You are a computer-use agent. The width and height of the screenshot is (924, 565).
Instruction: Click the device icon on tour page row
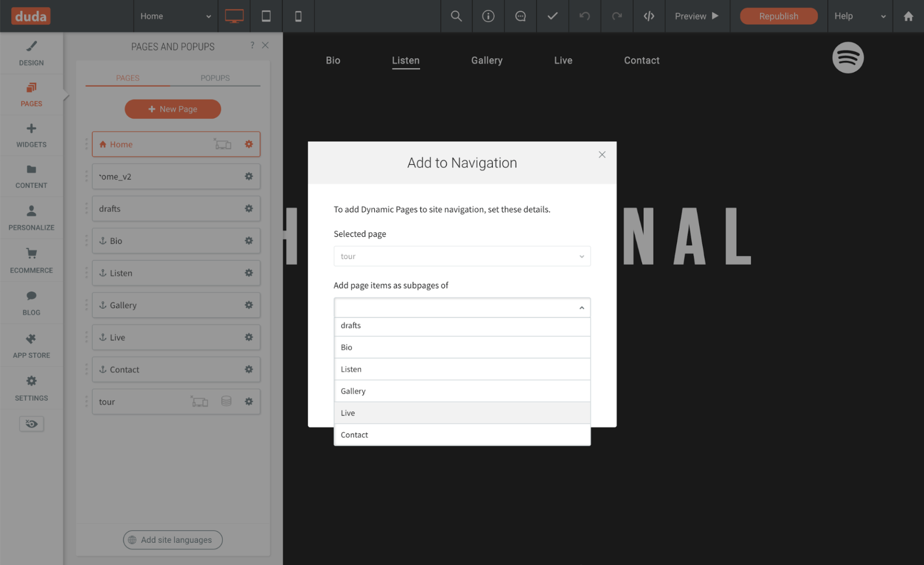[199, 401]
